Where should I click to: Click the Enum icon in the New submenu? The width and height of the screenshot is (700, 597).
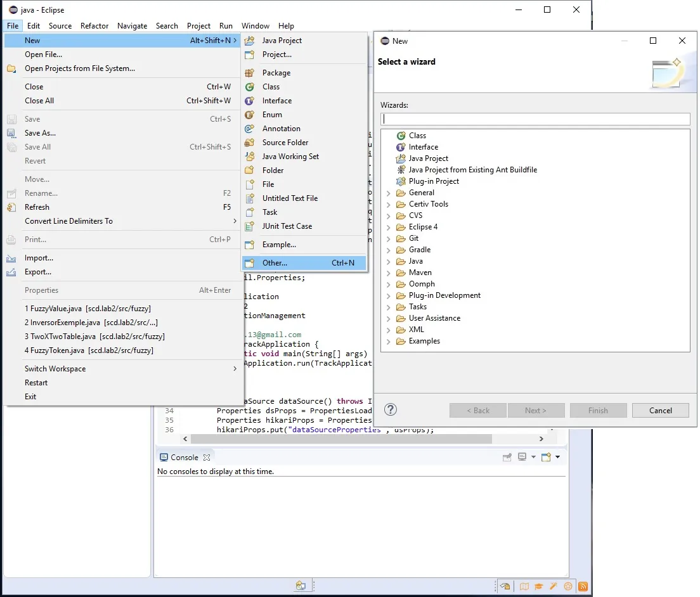coord(250,115)
